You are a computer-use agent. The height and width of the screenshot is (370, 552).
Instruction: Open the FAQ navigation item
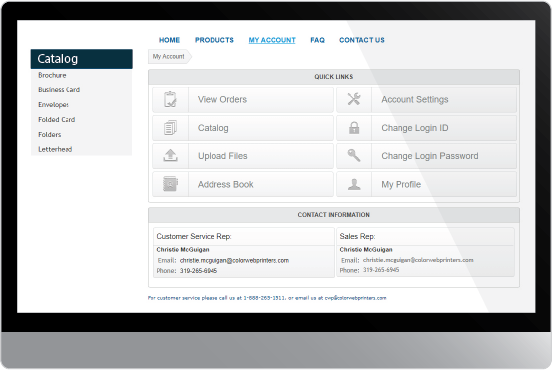(317, 40)
